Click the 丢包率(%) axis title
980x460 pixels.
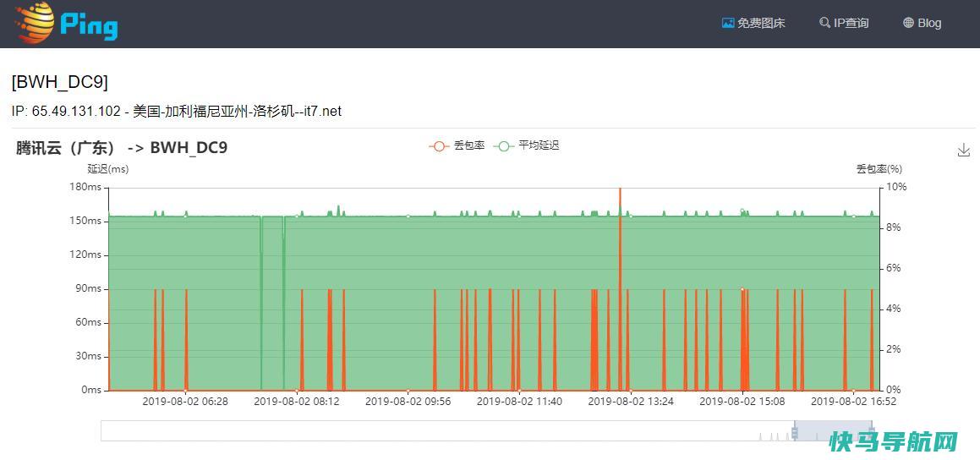point(879,169)
